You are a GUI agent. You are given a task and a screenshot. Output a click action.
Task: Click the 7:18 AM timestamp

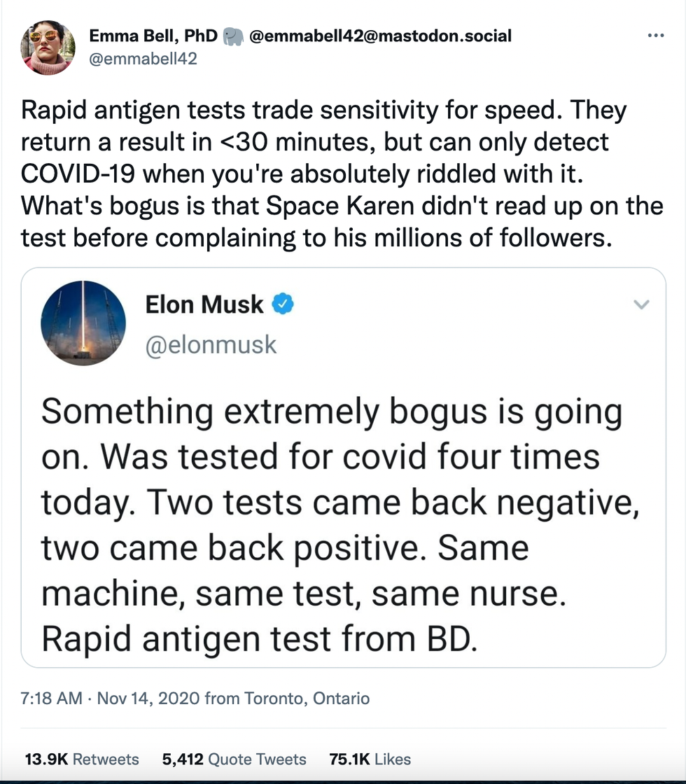[x=52, y=698]
